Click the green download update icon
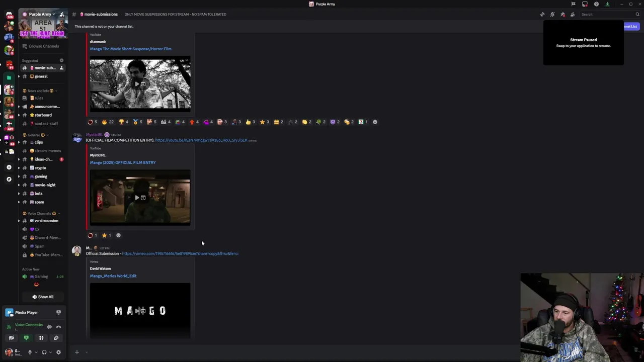This screenshot has width=644, height=362. 607,4
